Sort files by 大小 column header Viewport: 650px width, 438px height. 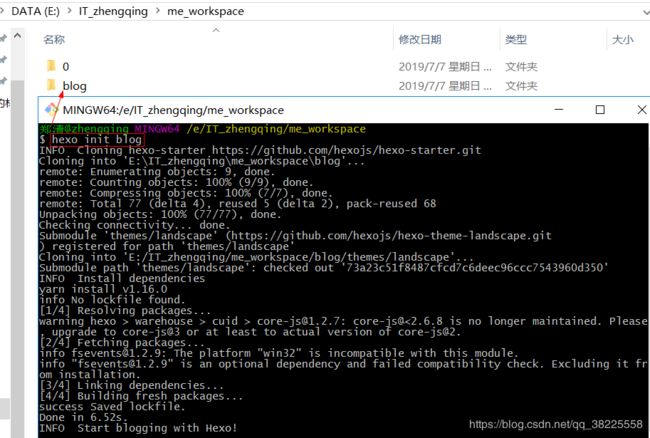coord(622,40)
